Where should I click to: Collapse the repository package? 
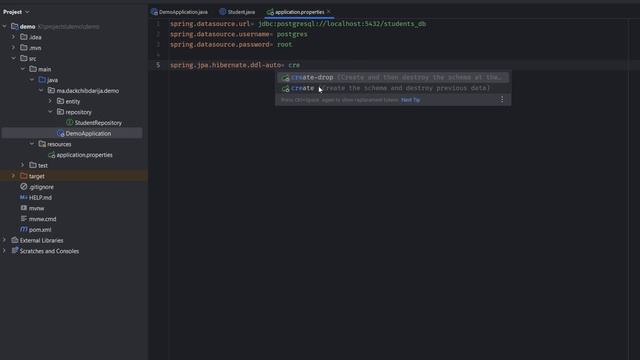click(x=50, y=112)
